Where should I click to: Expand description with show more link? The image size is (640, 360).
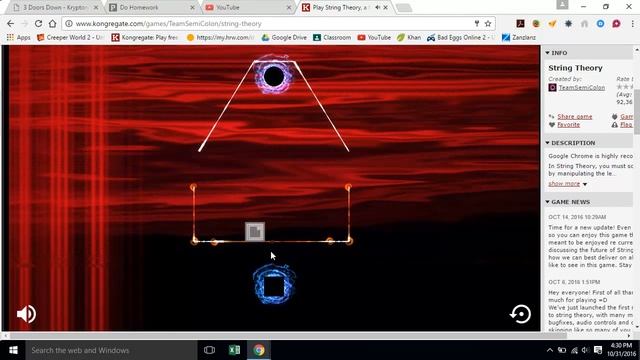click(564, 184)
